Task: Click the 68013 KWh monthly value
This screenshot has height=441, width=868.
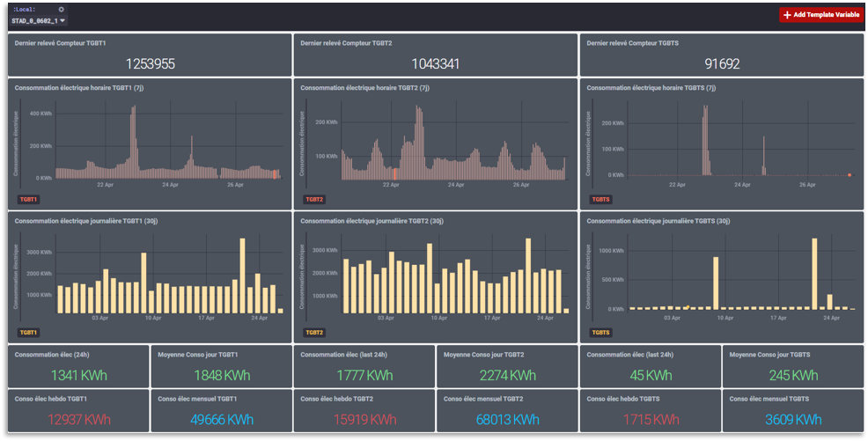Action: [508, 420]
